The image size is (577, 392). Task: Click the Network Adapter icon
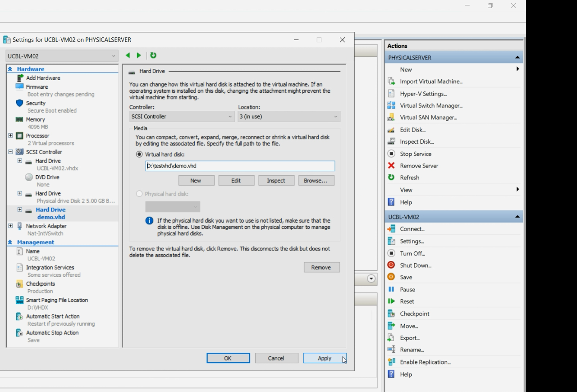coord(19,226)
